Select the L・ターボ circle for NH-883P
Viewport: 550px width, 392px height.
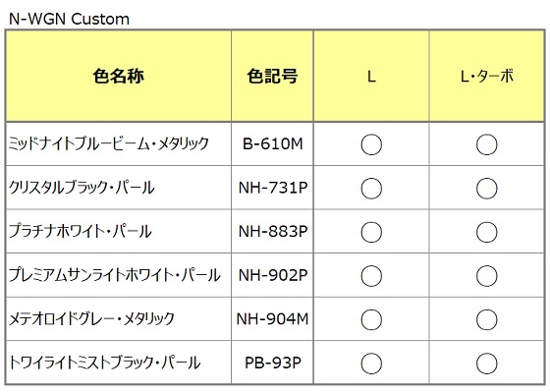point(486,232)
